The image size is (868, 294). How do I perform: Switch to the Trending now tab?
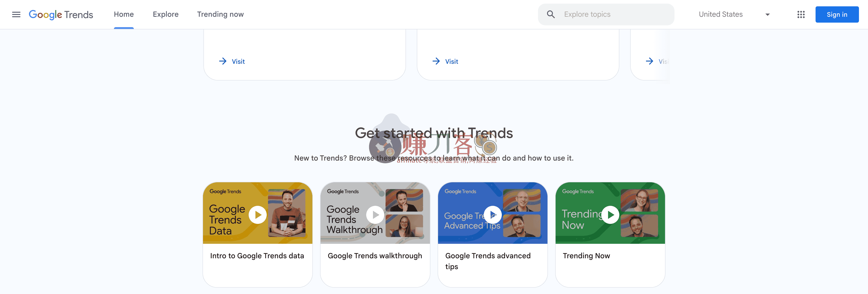(x=220, y=14)
